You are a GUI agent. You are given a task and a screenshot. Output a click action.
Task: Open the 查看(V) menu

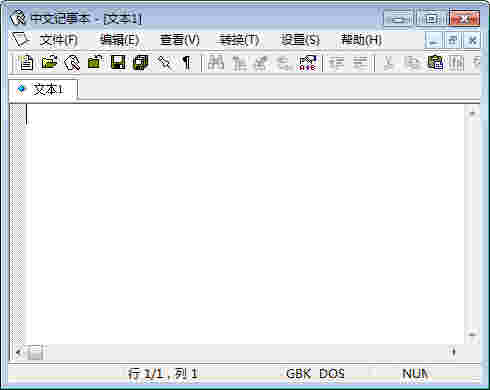[x=179, y=40]
